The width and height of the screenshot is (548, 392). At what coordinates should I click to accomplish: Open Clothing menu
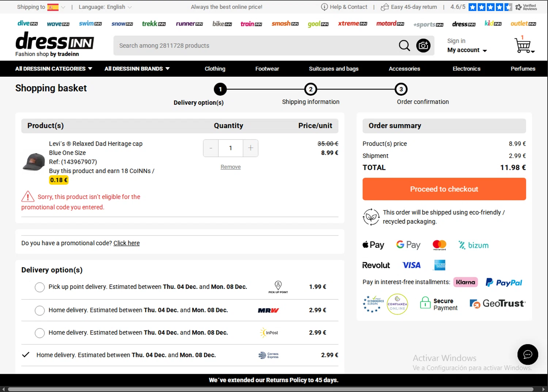click(x=215, y=69)
